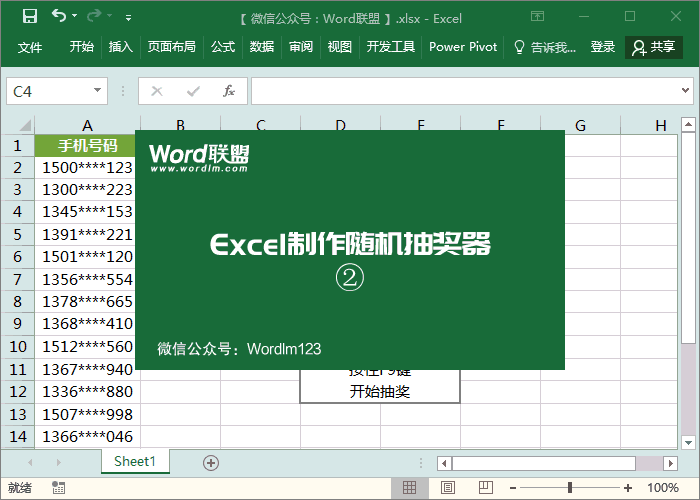Image resolution: width=700 pixels, height=500 pixels.
Task: Click the macro recording icon in status bar
Action: (x=58, y=488)
